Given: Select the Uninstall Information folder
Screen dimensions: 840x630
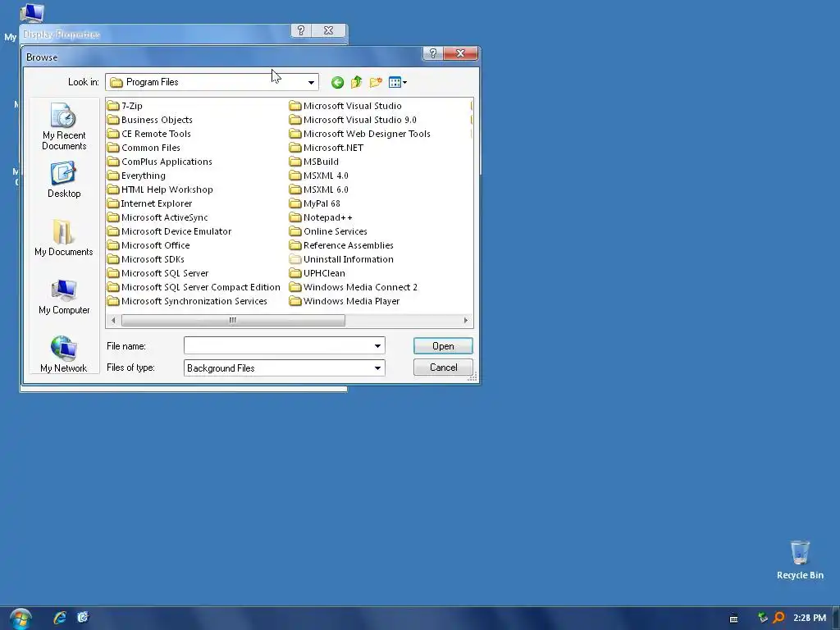Looking at the screenshot, I should tap(341, 259).
